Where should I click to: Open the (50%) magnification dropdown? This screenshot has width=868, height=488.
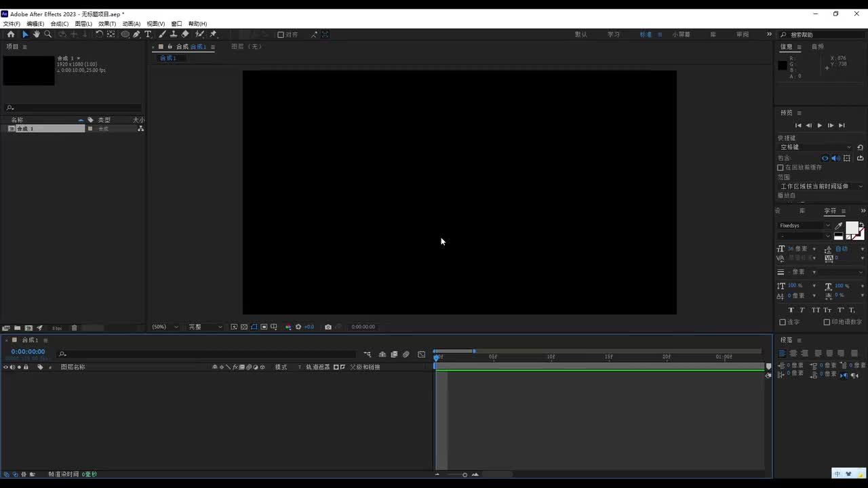[x=165, y=327]
